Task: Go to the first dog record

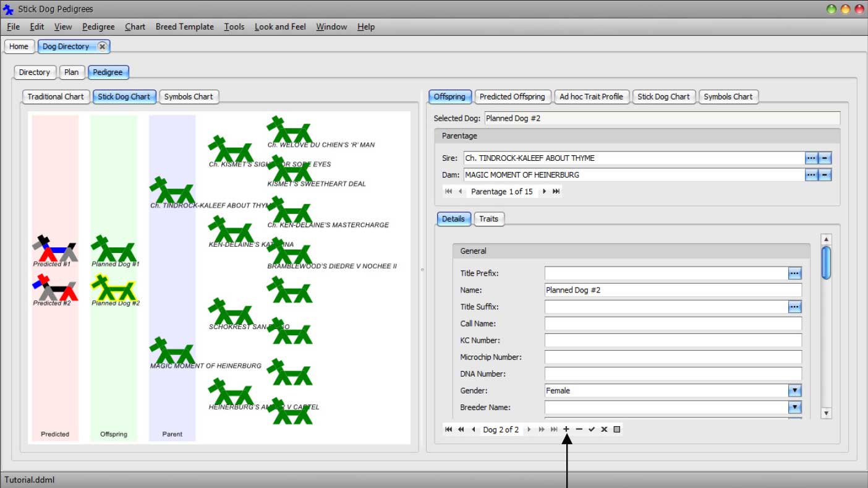Action: click(x=448, y=429)
